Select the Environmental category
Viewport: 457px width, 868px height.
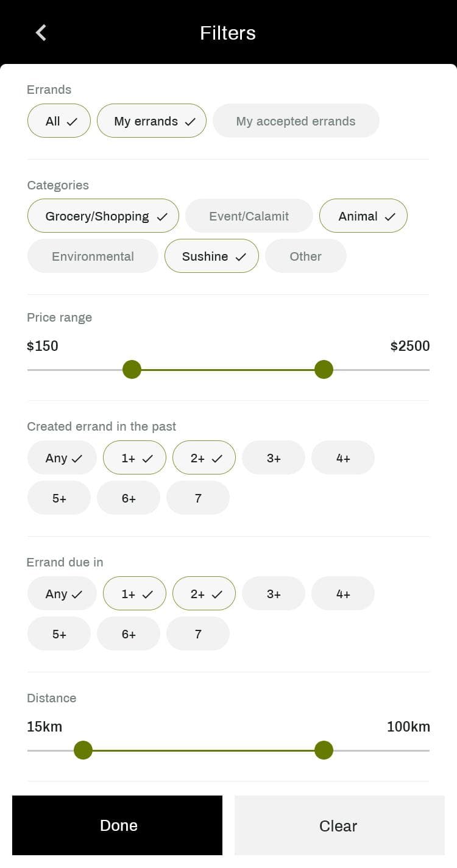pyautogui.click(x=93, y=256)
